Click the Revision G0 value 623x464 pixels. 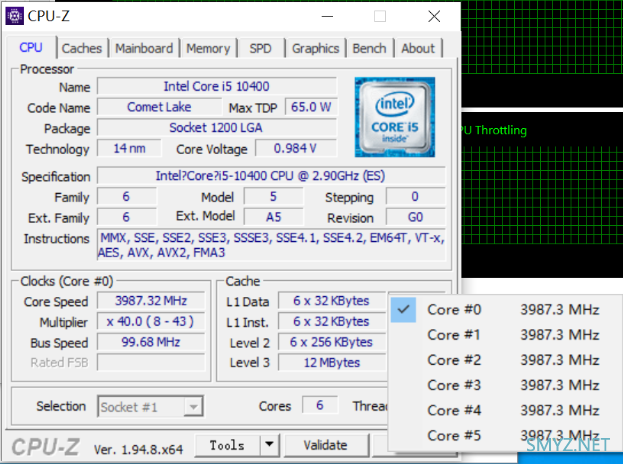point(416,217)
